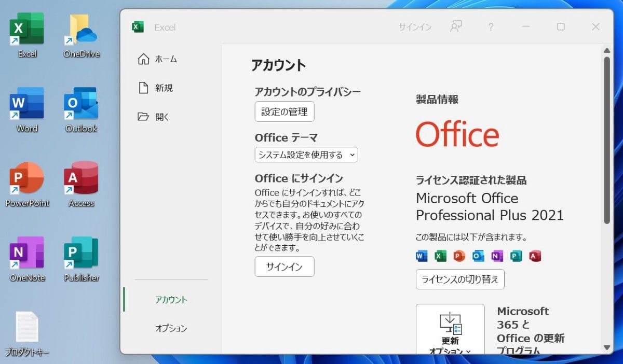Click the red Office logo

[457, 134]
